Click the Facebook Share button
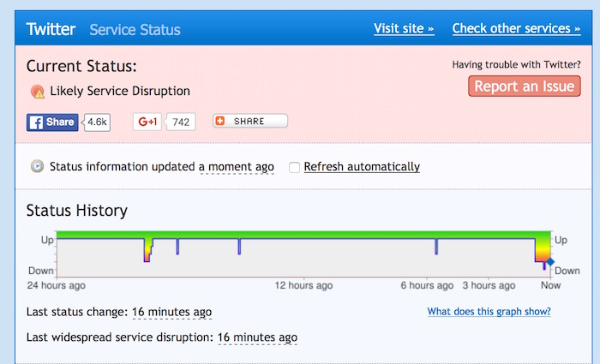Screen dimensions: 600x364 pos(52,122)
